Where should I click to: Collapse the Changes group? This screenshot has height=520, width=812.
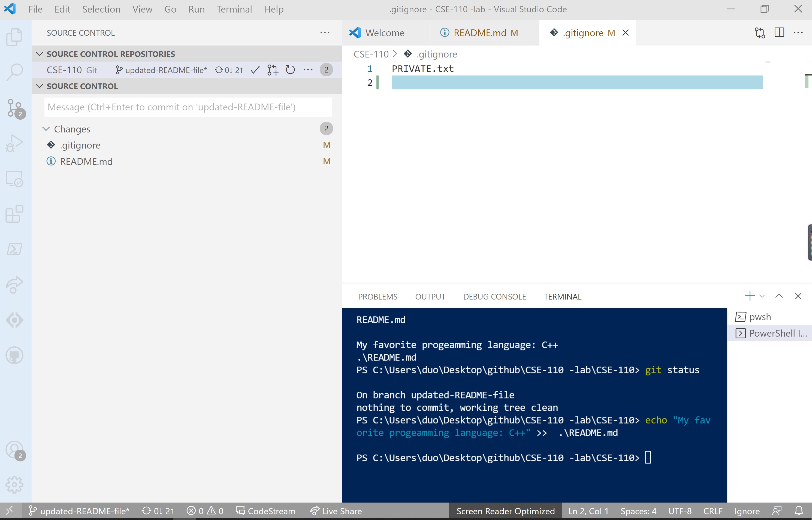pyautogui.click(x=46, y=129)
